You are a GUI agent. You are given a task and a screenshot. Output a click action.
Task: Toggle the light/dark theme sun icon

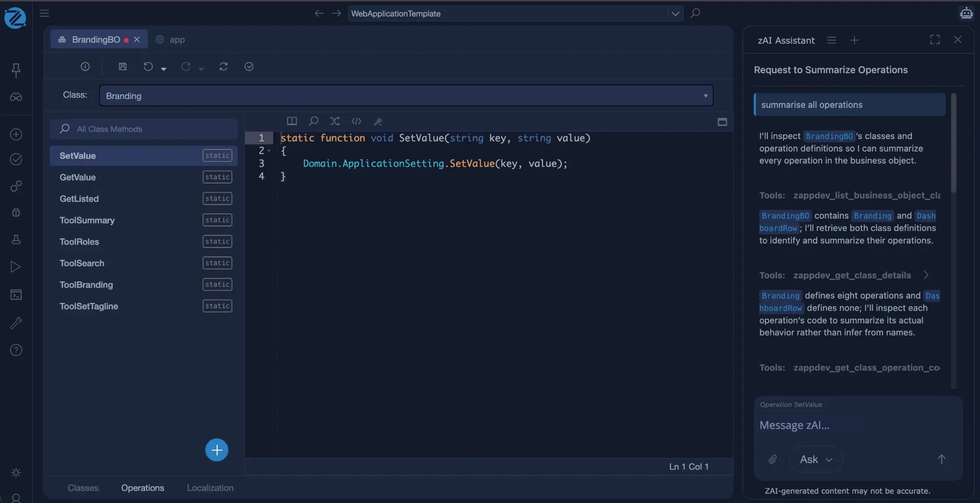point(16,473)
